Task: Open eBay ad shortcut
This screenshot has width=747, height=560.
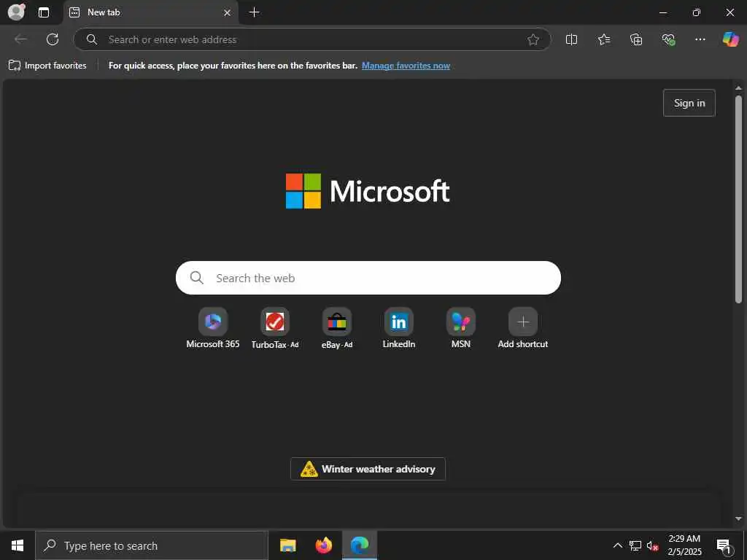Action: pos(337,328)
